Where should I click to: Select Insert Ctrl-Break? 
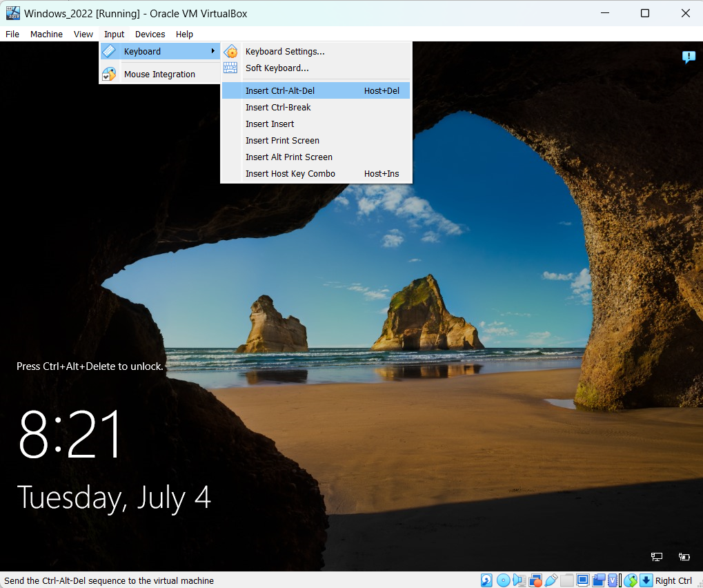[x=316, y=107]
